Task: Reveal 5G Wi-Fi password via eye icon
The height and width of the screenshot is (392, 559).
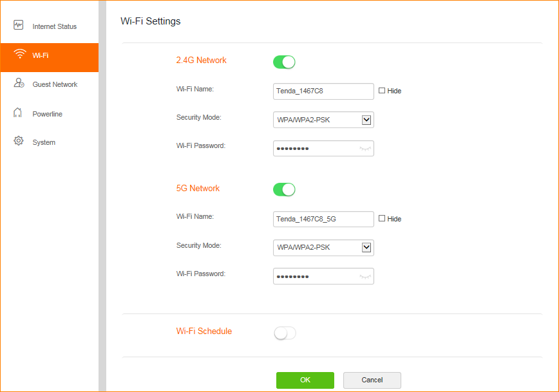Action: click(x=365, y=276)
